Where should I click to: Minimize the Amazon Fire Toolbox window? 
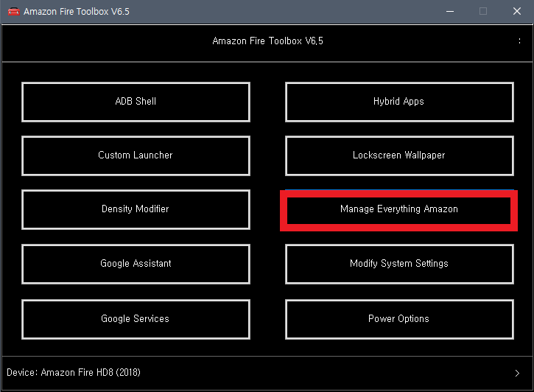click(450, 12)
